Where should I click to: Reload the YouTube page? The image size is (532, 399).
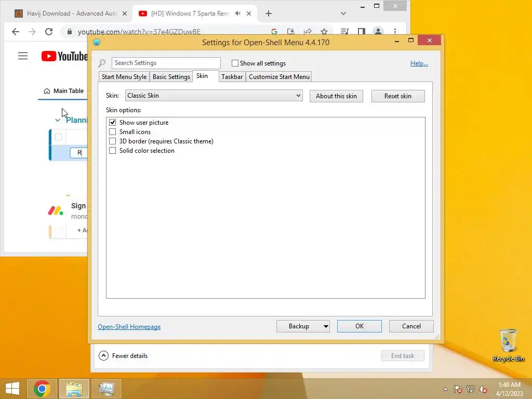[x=49, y=32]
